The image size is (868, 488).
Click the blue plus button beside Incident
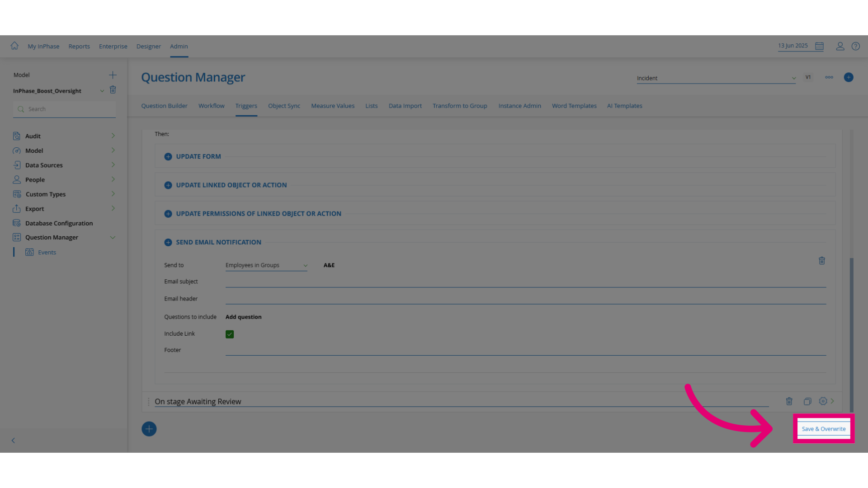pos(849,77)
